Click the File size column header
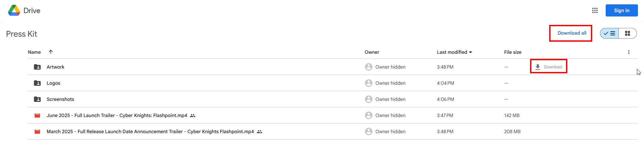The height and width of the screenshot is (151, 644). pos(513,52)
